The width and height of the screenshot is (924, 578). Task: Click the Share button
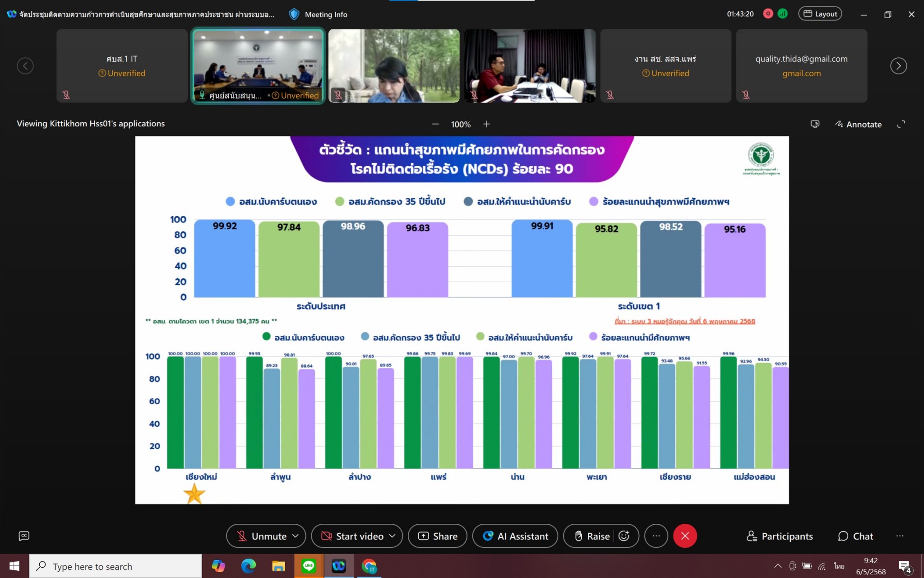[438, 536]
